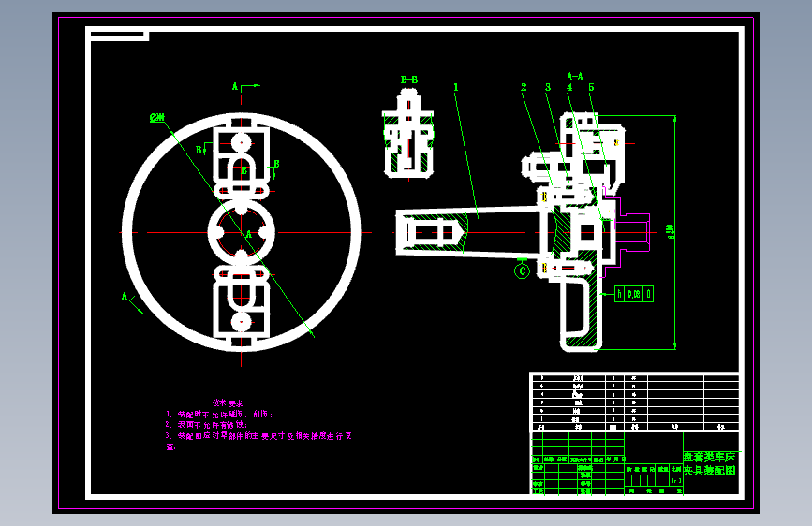
Task: Select part callout number 2
Action: pyautogui.click(x=524, y=87)
